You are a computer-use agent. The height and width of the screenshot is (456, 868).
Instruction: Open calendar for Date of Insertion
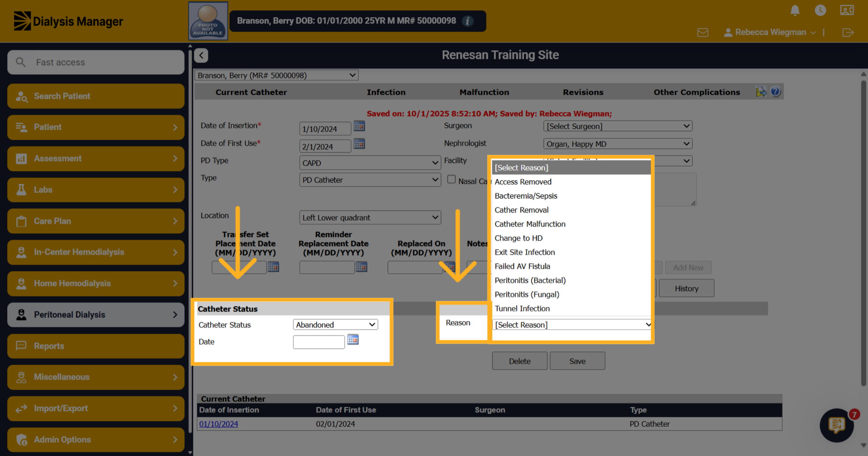[x=359, y=126]
